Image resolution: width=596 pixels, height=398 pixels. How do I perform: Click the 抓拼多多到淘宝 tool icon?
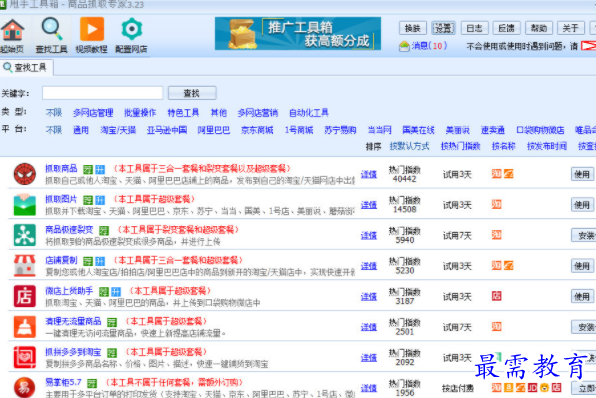tap(25, 357)
